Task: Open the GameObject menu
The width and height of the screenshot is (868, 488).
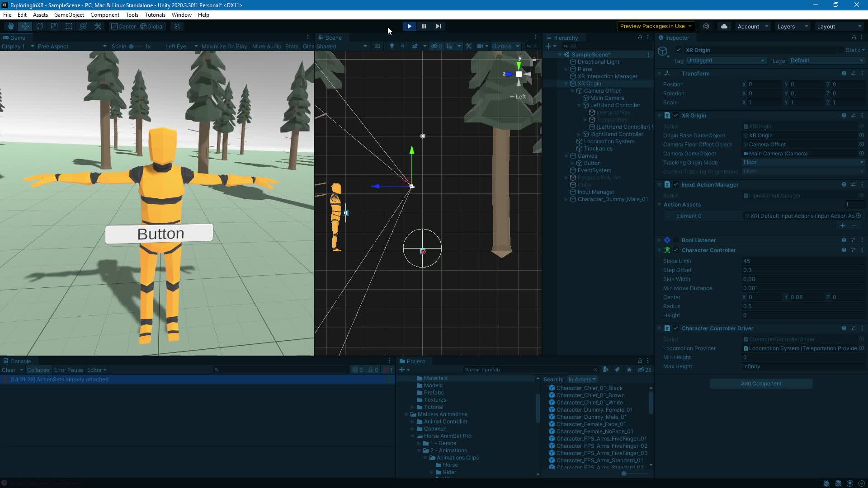Action: [69, 15]
